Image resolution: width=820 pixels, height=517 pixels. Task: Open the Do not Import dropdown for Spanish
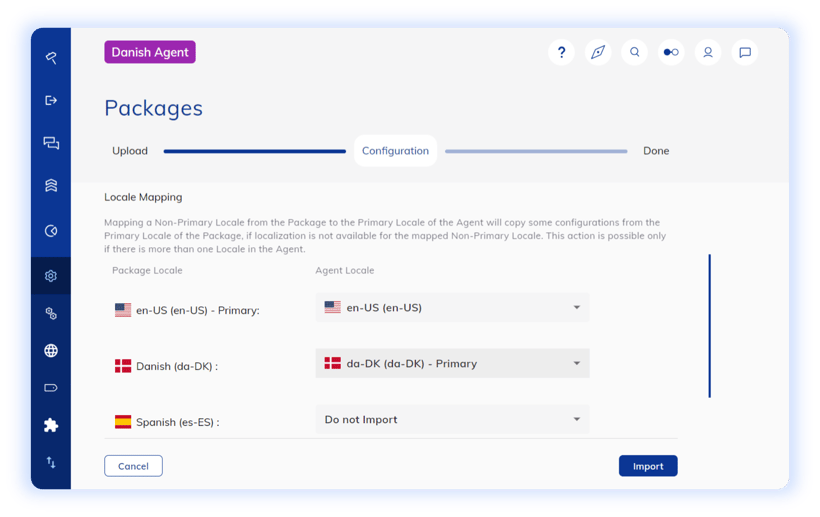click(452, 419)
